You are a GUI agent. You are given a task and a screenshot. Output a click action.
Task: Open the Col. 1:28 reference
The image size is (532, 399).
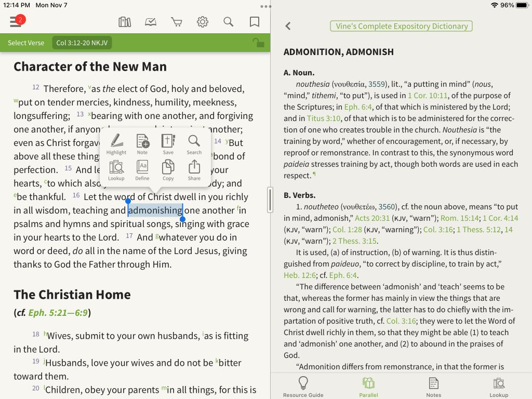point(347,230)
